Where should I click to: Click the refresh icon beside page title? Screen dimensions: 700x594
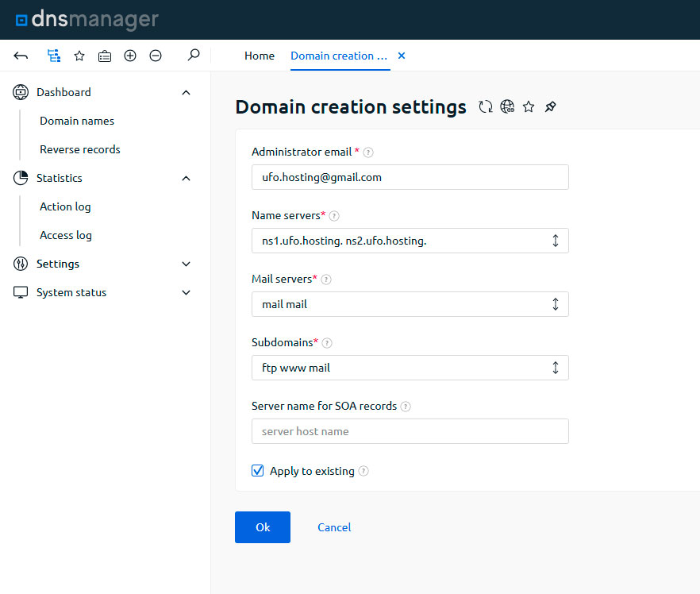click(x=486, y=107)
